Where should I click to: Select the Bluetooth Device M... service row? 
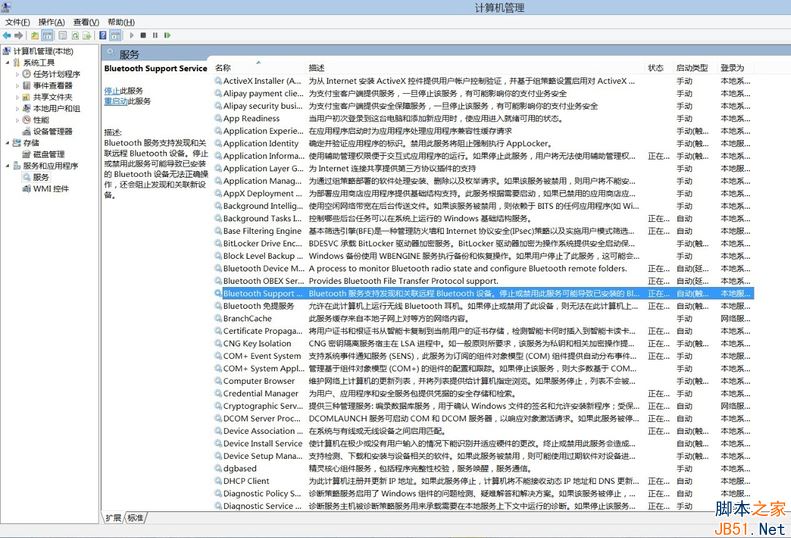[484, 268]
